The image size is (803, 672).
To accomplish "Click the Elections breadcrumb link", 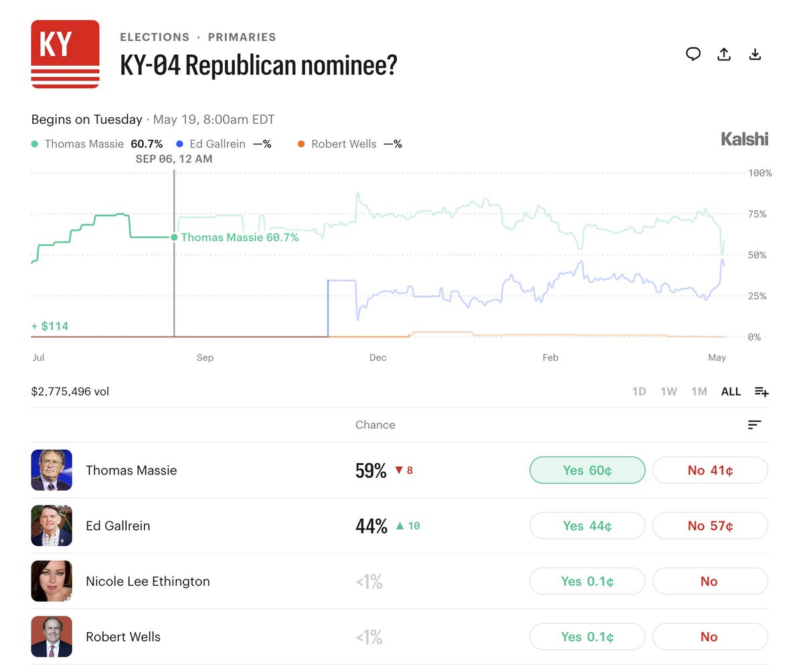I will (x=155, y=37).
